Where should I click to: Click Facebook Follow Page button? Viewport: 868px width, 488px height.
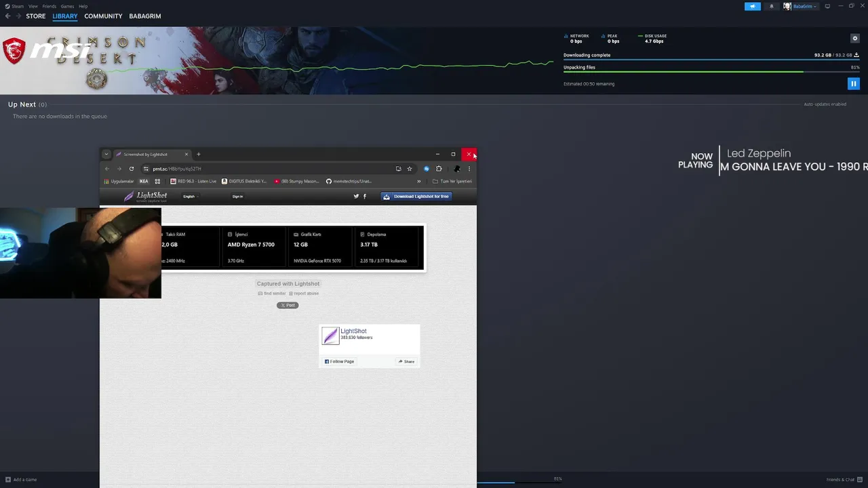tap(339, 361)
